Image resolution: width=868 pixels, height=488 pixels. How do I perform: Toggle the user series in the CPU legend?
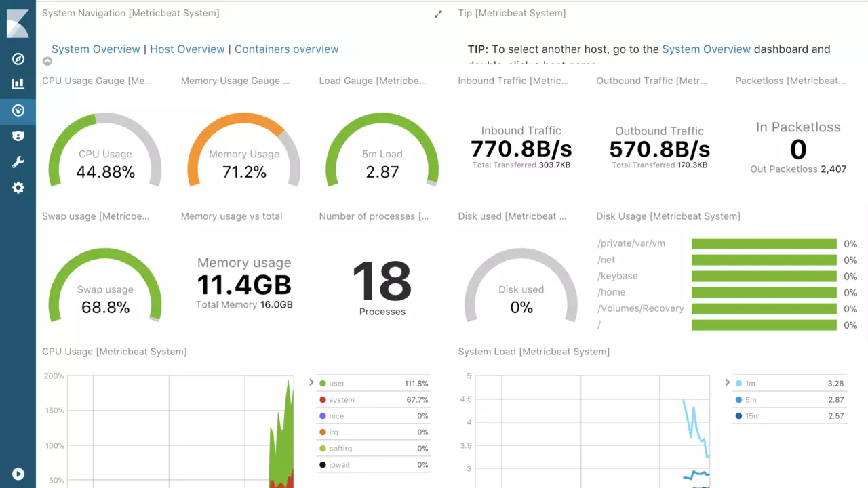tap(337, 384)
